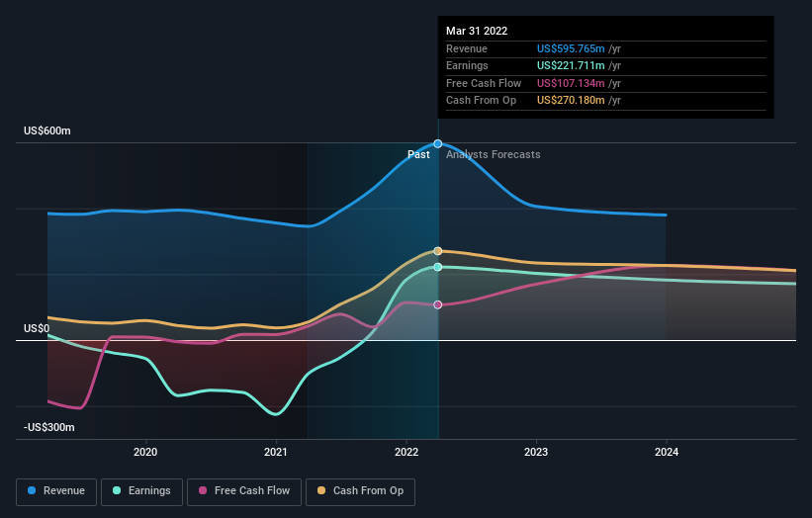Toggle the Revenue series in the legend
812x518 pixels.
tap(57, 490)
